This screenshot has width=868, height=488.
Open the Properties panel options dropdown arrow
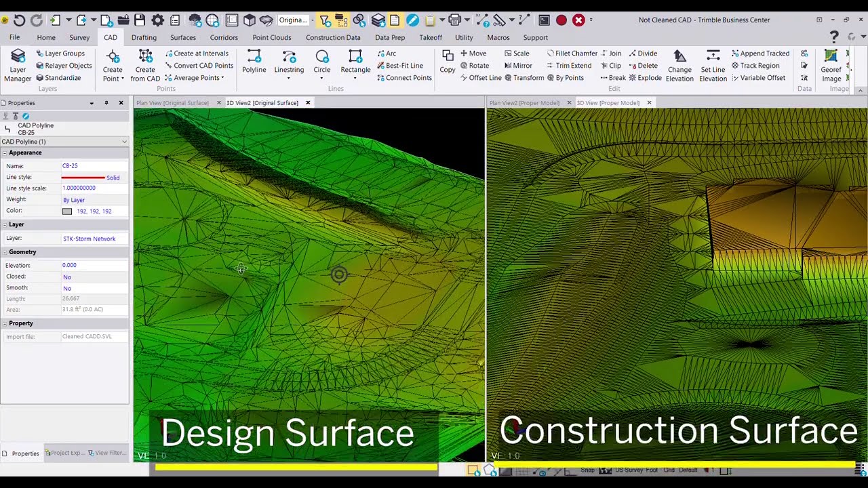92,103
